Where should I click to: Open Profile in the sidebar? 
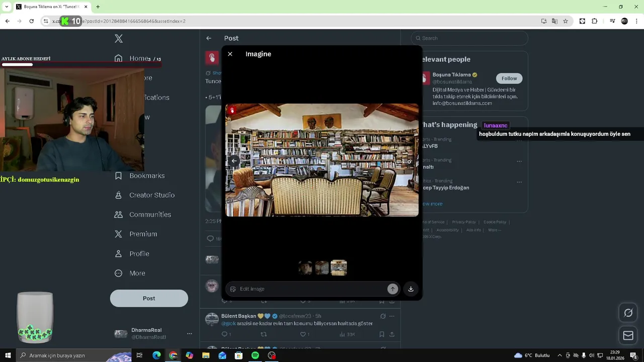point(132,253)
